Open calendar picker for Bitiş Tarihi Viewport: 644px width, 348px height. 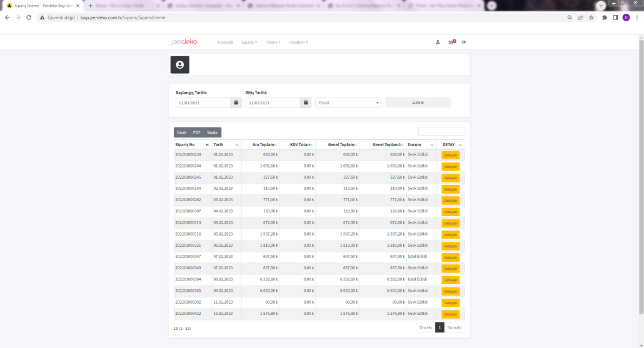tap(306, 102)
